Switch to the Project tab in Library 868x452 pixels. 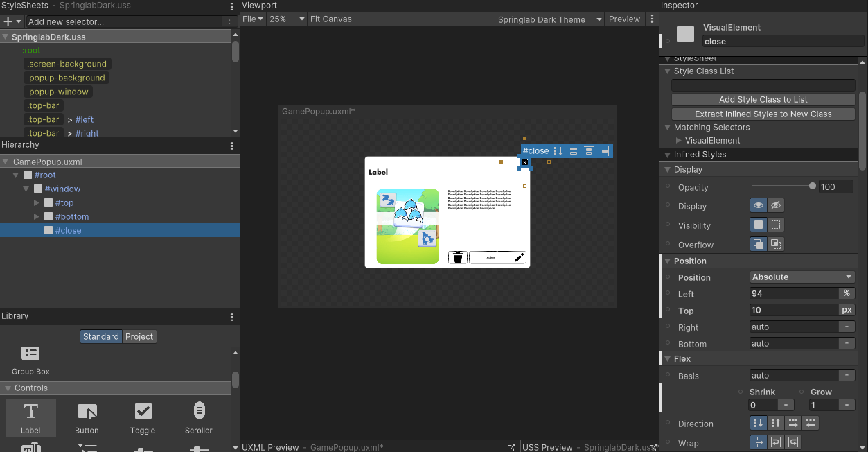pyautogui.click(x=139, y=336)
